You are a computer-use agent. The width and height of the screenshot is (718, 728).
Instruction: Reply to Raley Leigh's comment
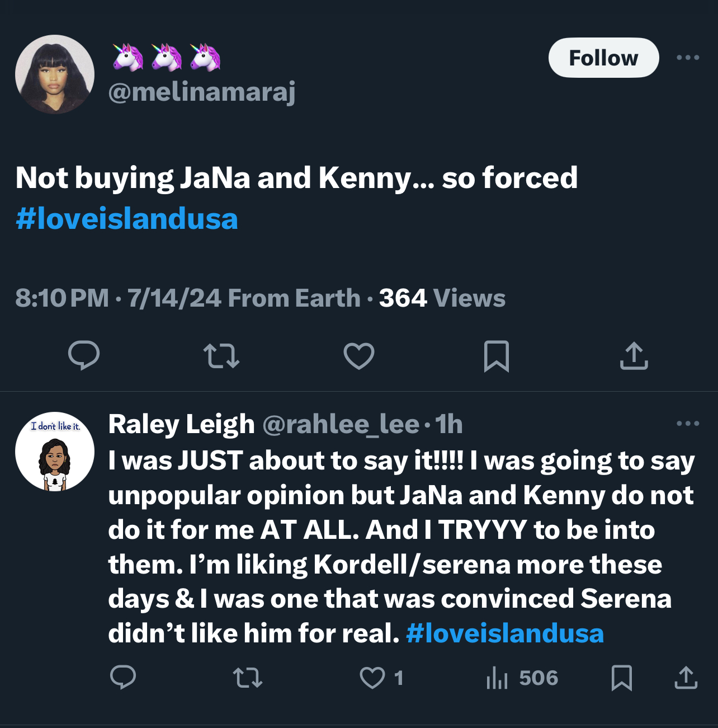coord(123,678)
